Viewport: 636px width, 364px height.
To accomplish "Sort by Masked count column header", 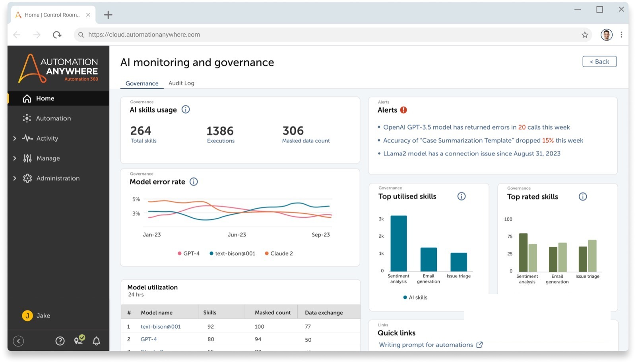I will [x=273, y=313].
